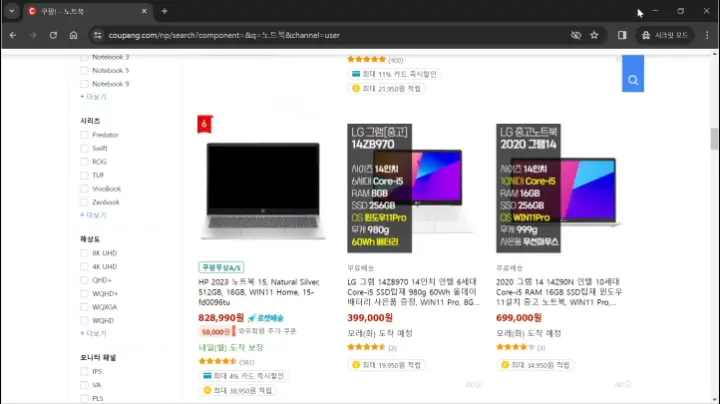Open incognito mode 시크릿 모드 indicator
720x404 pixels.
[664, 35]
